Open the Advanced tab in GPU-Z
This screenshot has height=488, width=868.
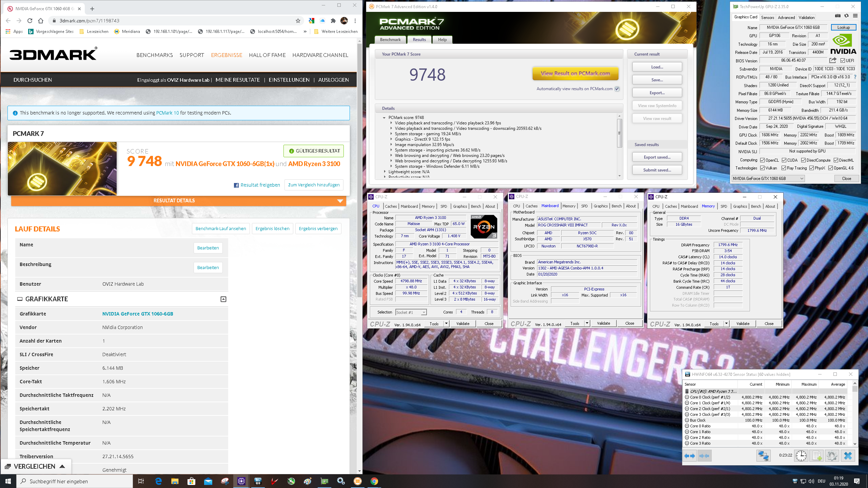coord(786,17)
